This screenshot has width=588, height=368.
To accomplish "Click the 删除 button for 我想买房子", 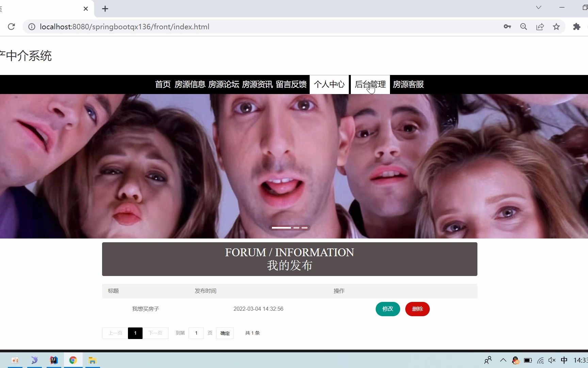I will (x=418, y=309).
